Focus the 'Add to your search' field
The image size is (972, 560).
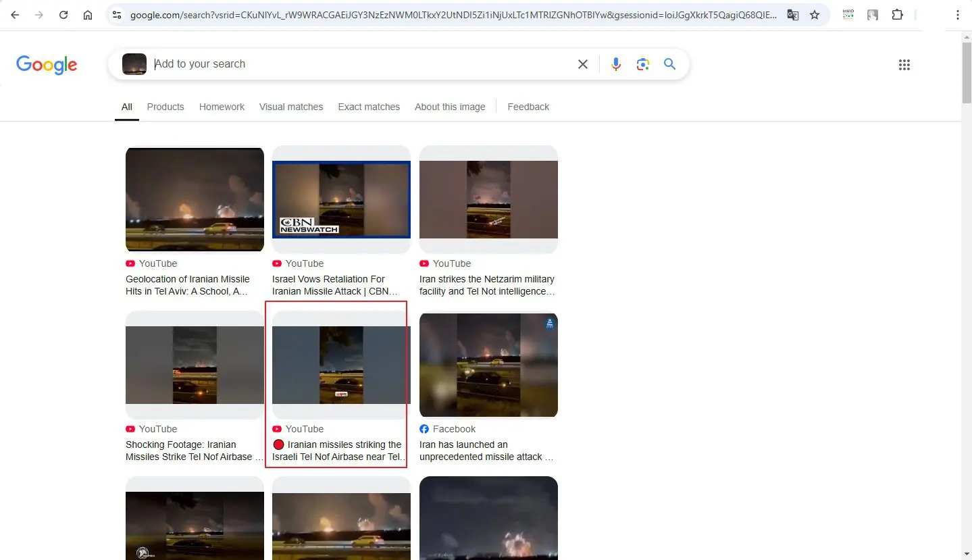pyautogui.click(x=361, y=64)
